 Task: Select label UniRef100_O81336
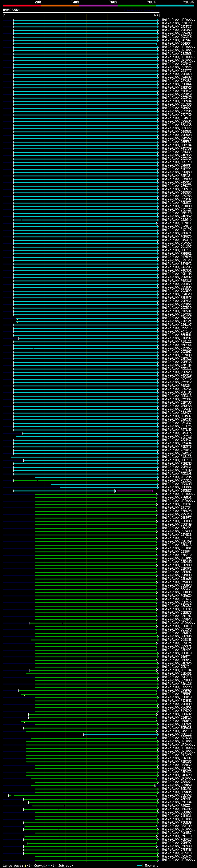pyautogui.click(x=176, y=104)
